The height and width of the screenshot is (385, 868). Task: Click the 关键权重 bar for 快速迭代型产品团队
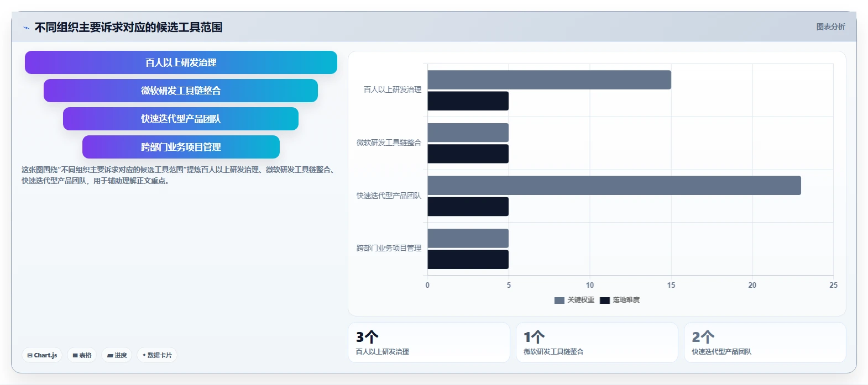tap(614, 186)
